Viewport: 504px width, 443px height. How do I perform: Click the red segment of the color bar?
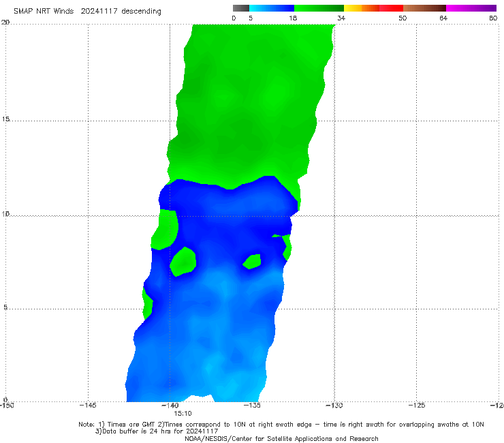point(391,8)
